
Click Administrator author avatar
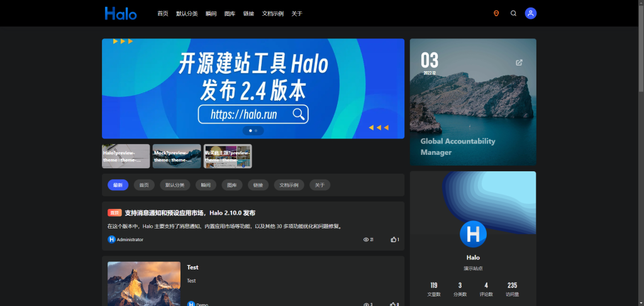(x=111, y=239)
